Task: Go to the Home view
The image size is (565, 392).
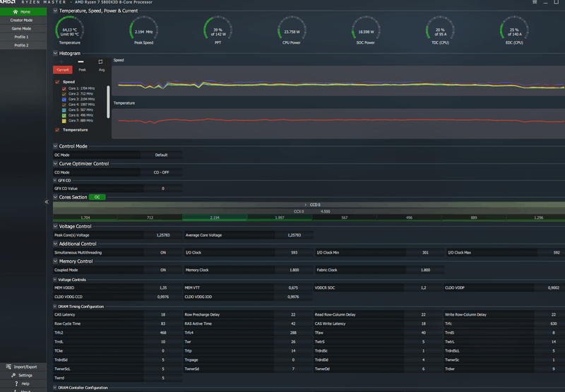Action: pyautogui.click(x=23, y=12)
